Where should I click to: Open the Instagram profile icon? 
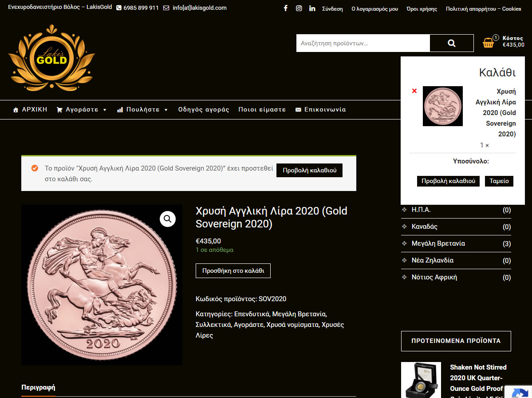pyautogui.click(x=299, y=8)
